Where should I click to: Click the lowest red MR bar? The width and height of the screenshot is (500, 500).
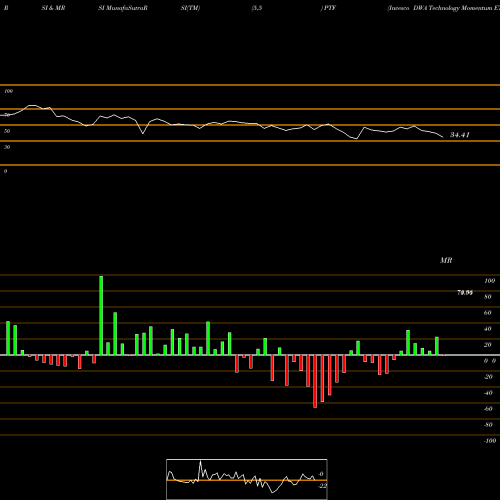pos(315,381)
